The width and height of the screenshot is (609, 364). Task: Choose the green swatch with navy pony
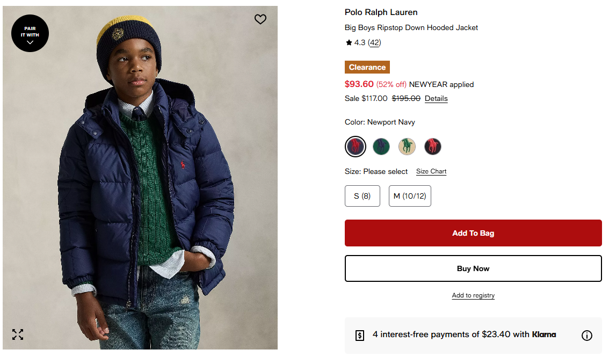coord(381,147)
